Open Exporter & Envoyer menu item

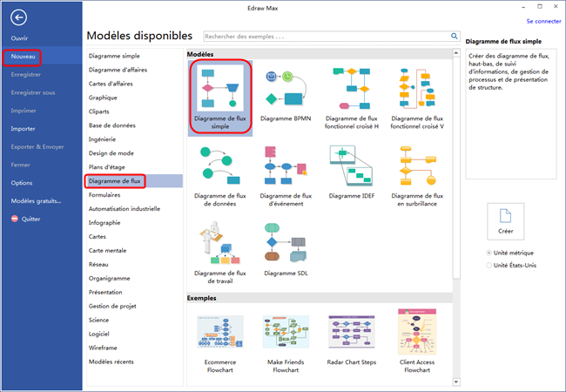[37, 147]
